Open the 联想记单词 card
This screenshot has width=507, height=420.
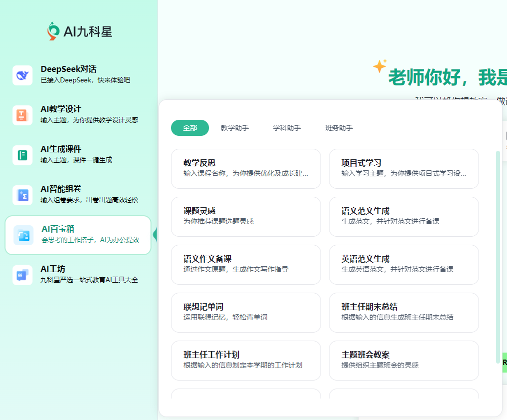pyautogui.click(x=246, y=313)
